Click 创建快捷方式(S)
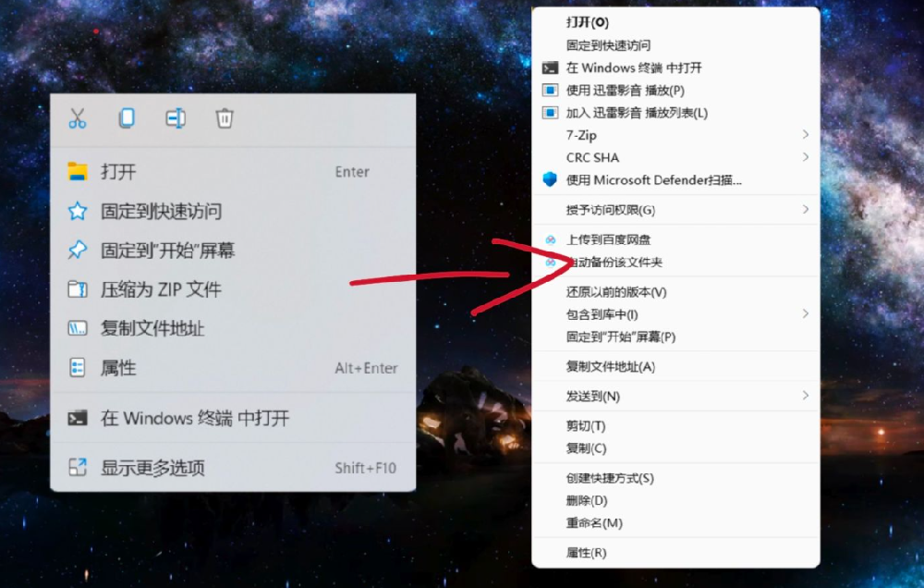This screenshot has height=588, width=924. pyautogui.click(x=610, y=478)
